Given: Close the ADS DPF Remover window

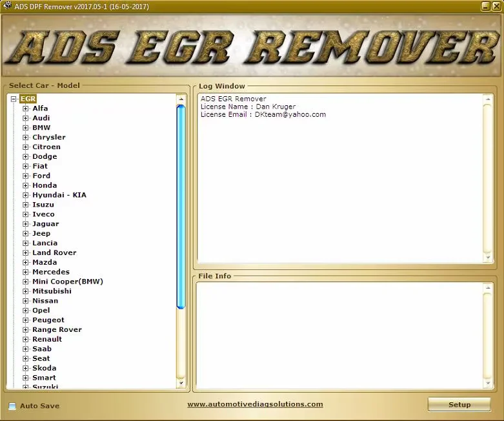Looking at the screenshot, I should coord(496,6).
